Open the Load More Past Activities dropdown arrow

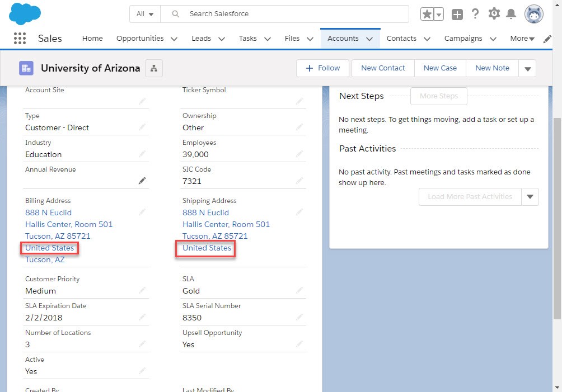[530, 196]
